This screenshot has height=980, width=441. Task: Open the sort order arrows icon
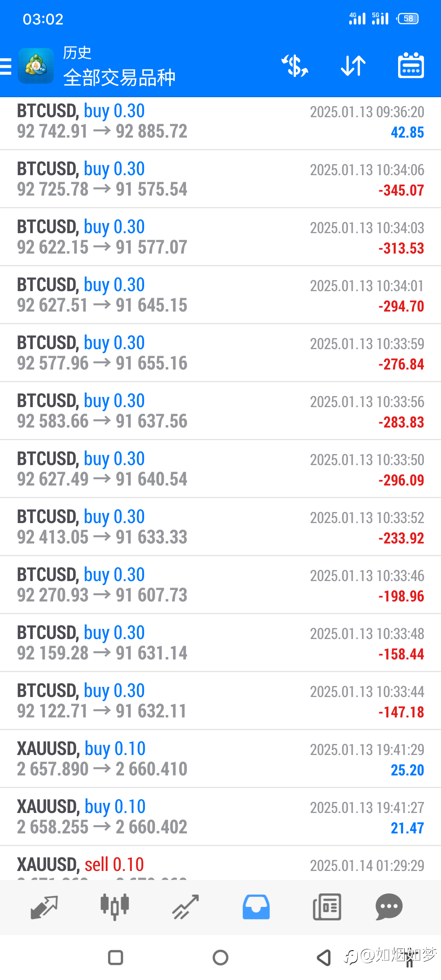point(353,66)
